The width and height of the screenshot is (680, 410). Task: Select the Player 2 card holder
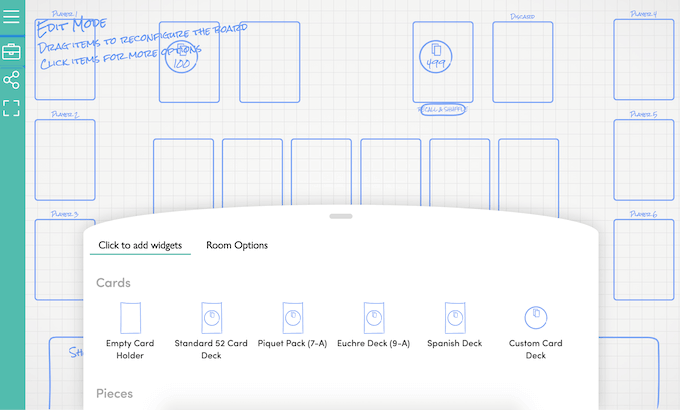(65, 160)
